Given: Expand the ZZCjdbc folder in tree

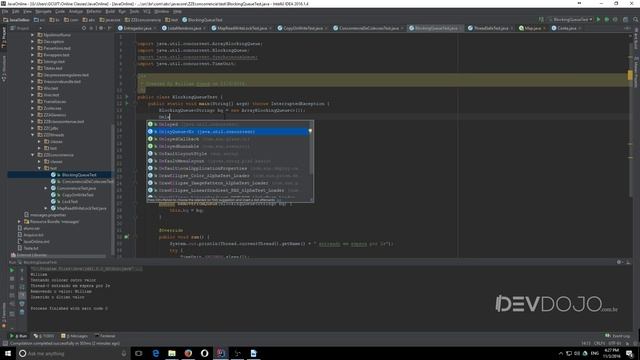Looking at the screenshot, I should [x=33, y=128].
